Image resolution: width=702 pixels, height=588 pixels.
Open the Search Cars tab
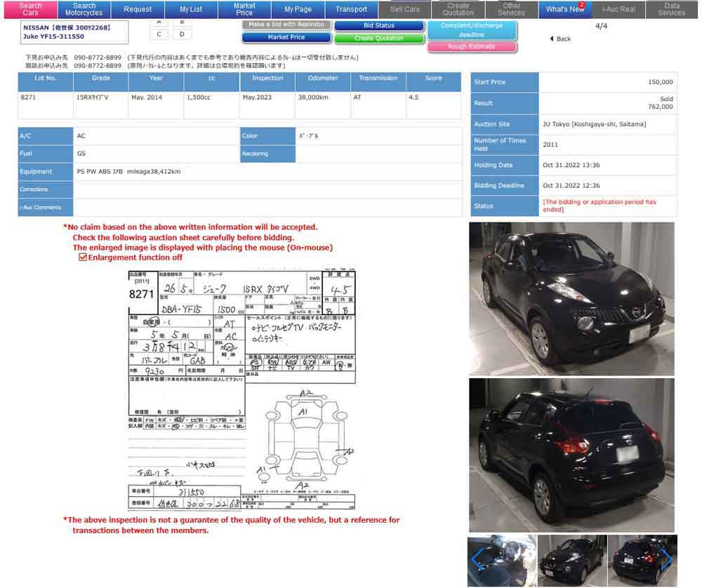click(30, 9)
